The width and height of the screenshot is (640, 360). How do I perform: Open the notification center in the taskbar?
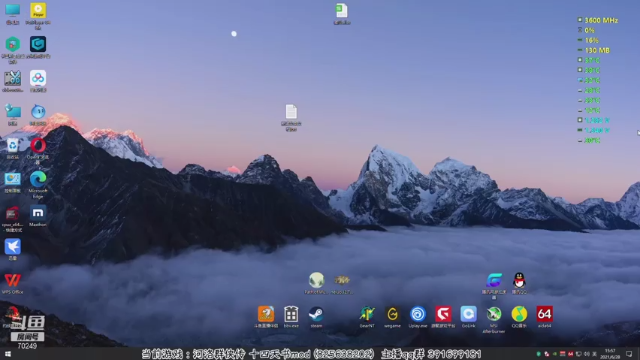click(x=629, y=354)
